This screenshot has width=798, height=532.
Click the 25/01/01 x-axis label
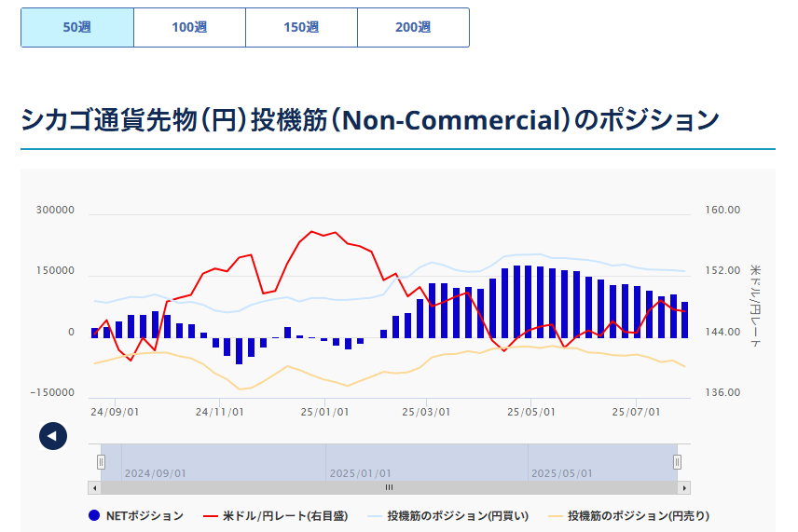point(324,412)
